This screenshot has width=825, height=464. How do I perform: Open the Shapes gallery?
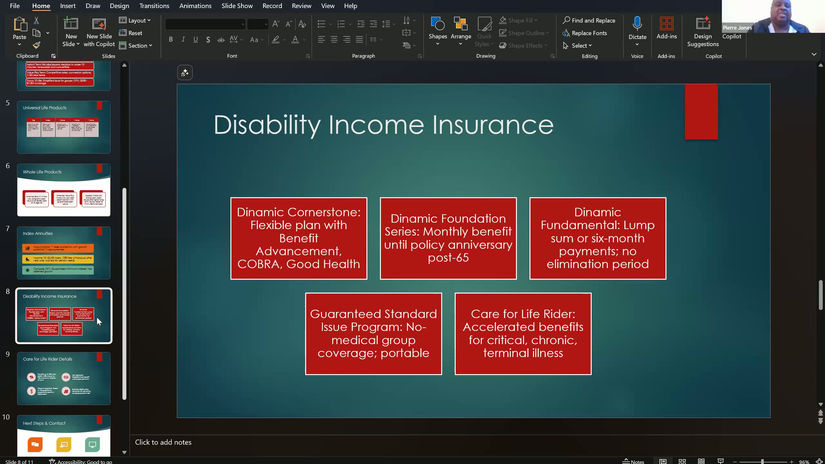[438, 31]
